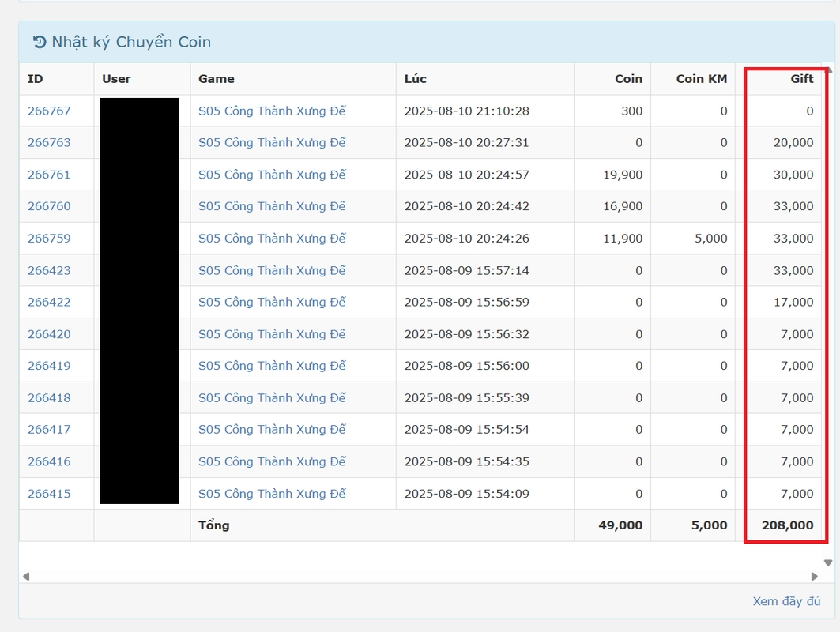Click the scroll left arrow
This screenshot has width=840, height=632.
coord(26,577)
